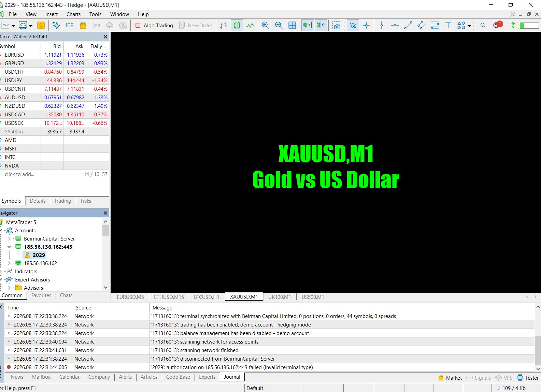Viewport: 541px width, 392px height.
Task: Collapse the 185.56.136.162:443 server node
Action: [9, 247]
